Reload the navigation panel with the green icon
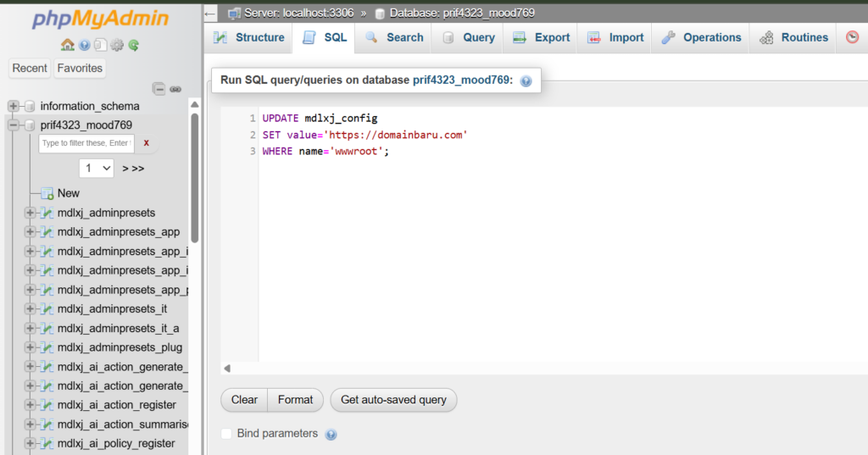This screenshot has width=868, height=455. [x=133, y=46]
